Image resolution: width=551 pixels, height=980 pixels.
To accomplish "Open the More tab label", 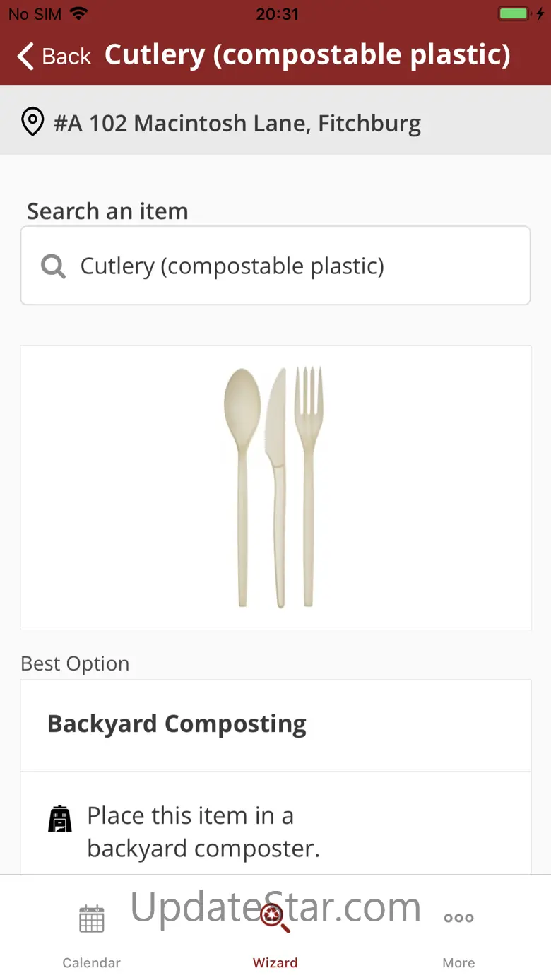I will (458, 962).
